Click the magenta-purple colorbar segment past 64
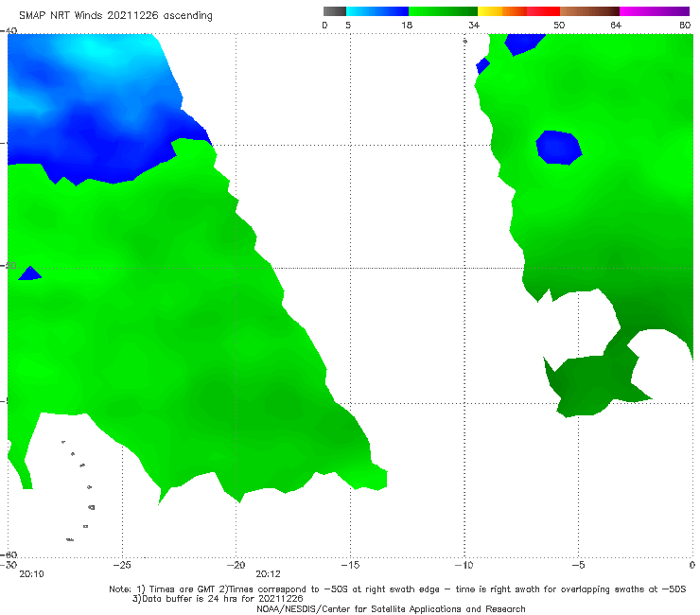This screenshot has width=700, height=615. tap(655, 11)
